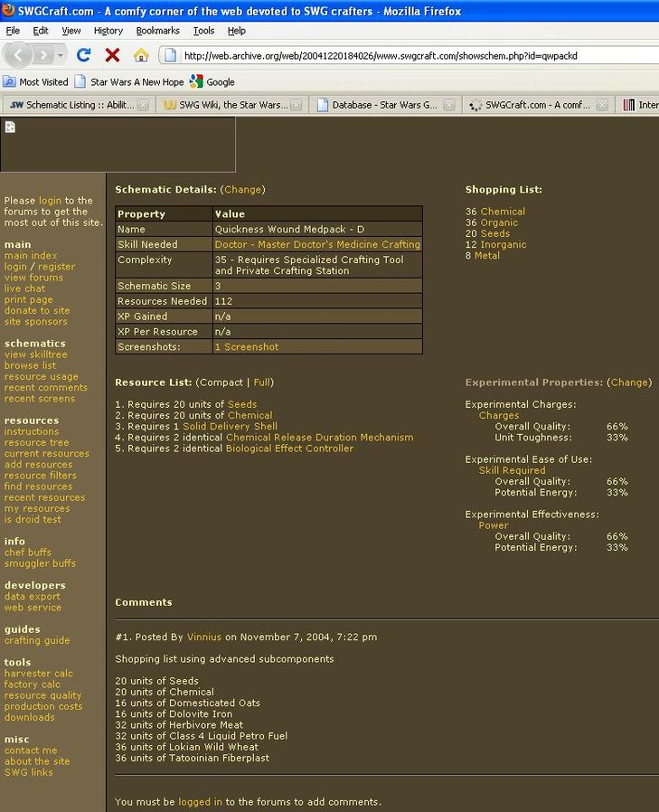Viewport: 659px width, 812px height.
Task: Go to the Home page icon
Action: (140, 55)
